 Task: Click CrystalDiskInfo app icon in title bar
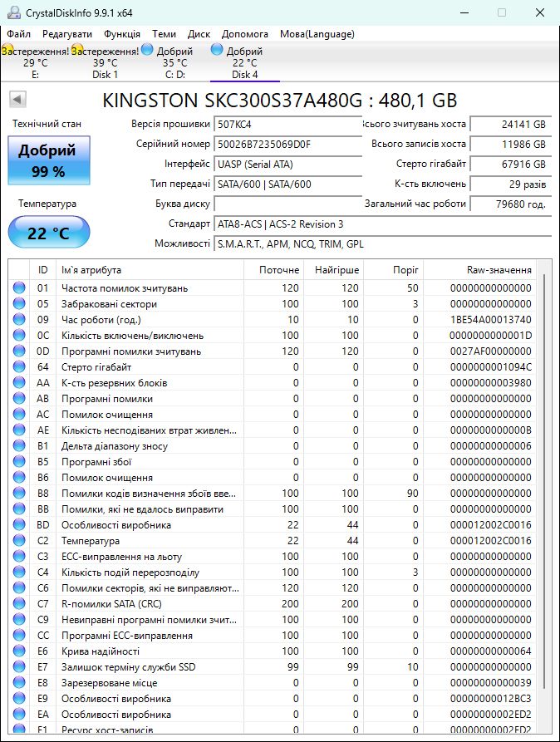(14, 12)
